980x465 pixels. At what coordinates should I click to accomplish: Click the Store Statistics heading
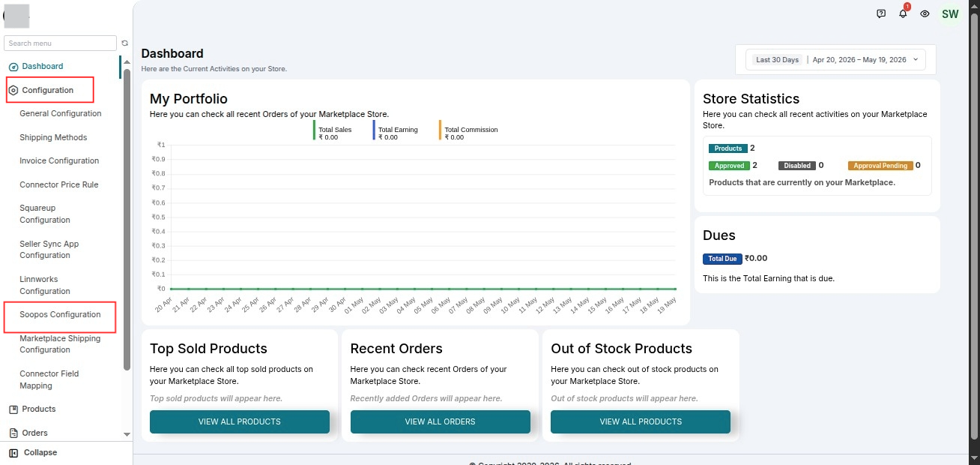point(751,99)
